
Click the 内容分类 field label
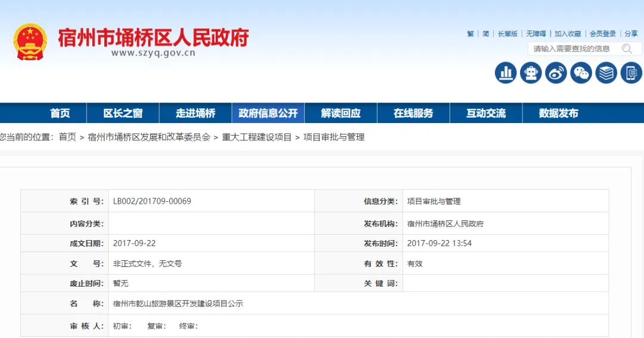point(86,224)
